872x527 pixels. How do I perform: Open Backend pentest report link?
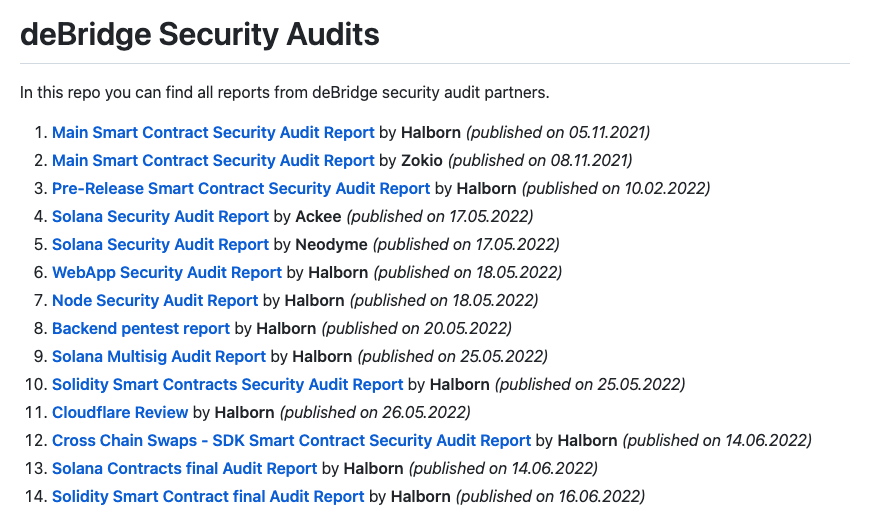(x=141, y=329)
